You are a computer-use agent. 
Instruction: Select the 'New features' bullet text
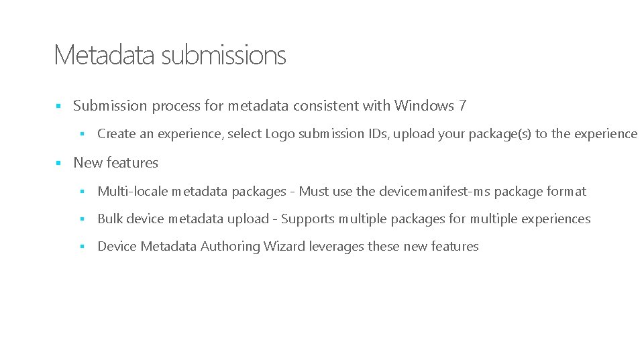(x=115, y=163)
